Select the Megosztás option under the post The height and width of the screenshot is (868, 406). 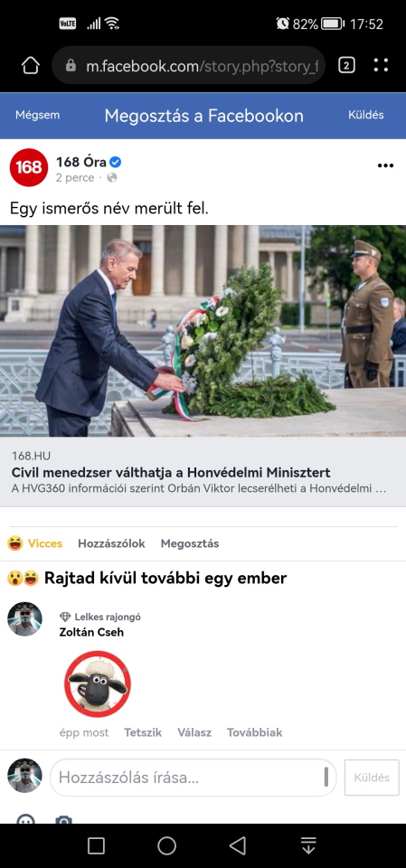coord(190,543)
